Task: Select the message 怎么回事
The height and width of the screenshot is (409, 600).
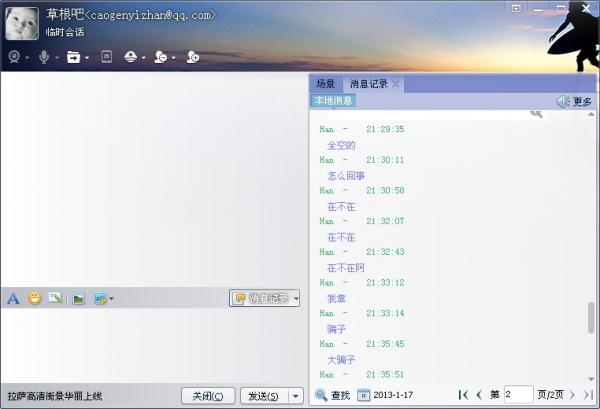Action: click(346, 176)
